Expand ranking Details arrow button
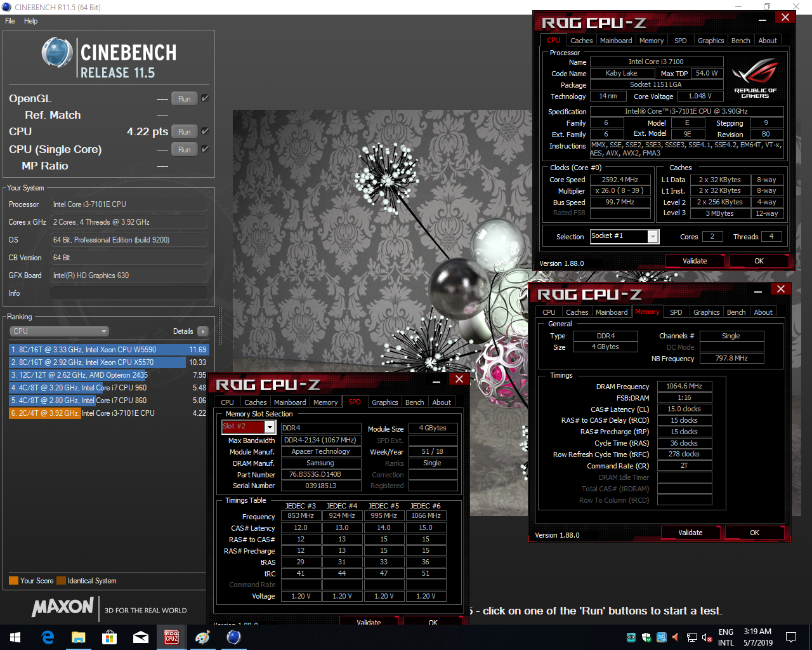 203,331
